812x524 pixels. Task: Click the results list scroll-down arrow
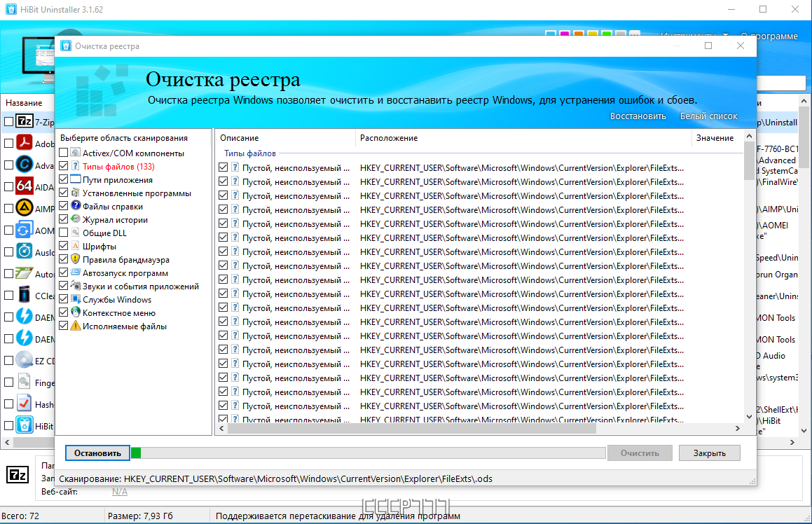click(749, 416)
